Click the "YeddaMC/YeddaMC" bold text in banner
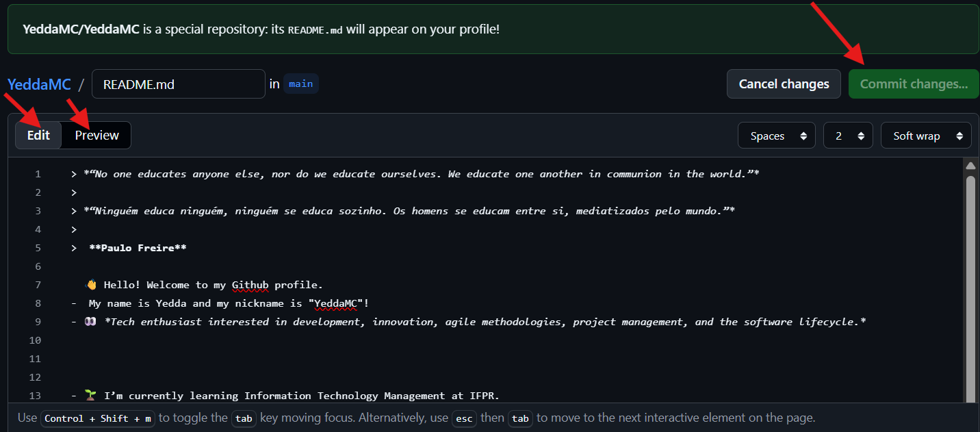980x432 pixels. (x=81, y=29)
